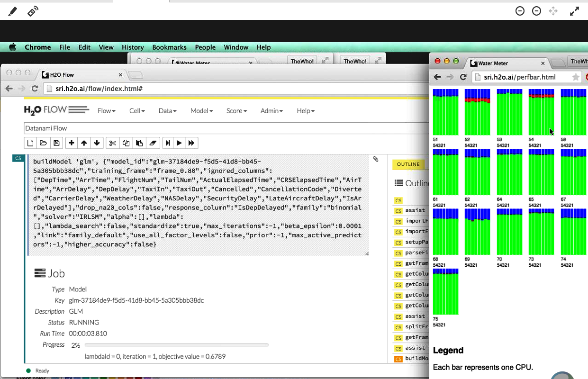Run the cell with the play icon
The width and height of the screenshot is (588, 379).
click(179, 143)
